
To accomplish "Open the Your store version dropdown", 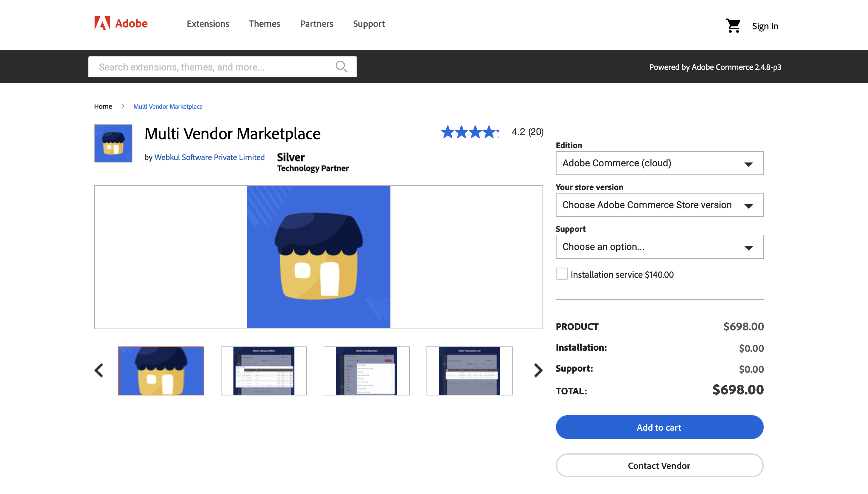I will click(x=659, y=205).
